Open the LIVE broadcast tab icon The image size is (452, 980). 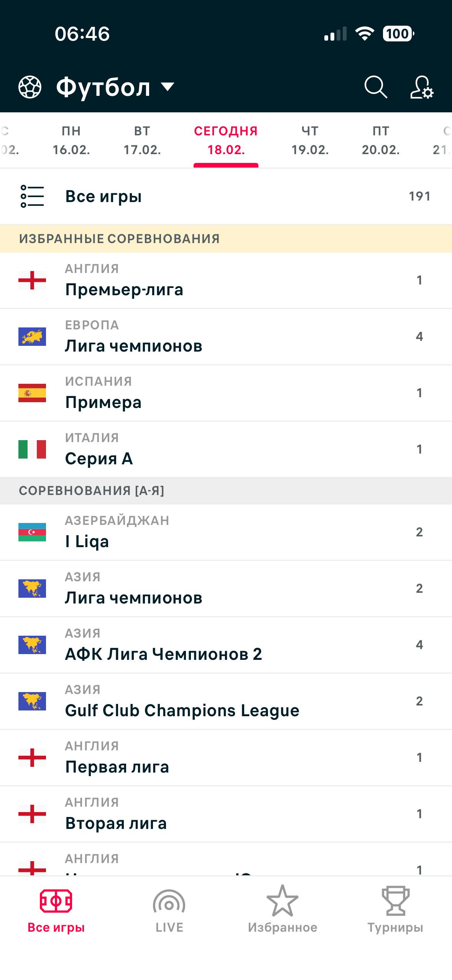pos(169,903)
